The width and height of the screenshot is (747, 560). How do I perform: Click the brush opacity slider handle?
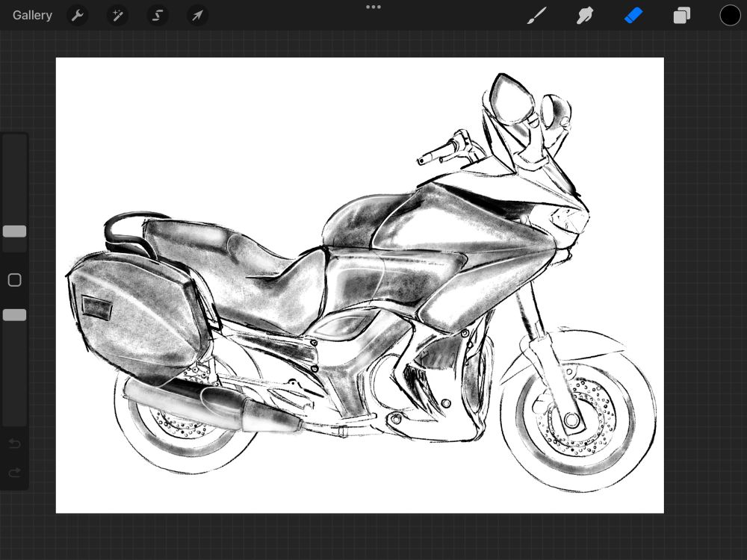coord(14,315)
